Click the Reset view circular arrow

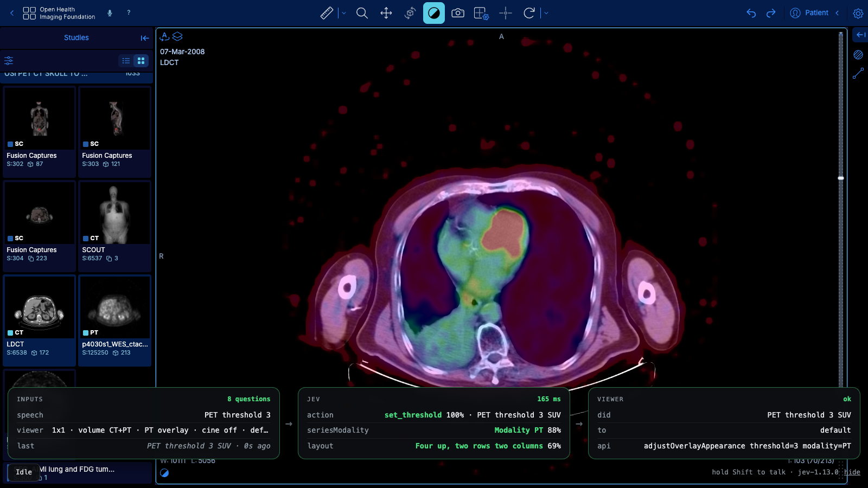tap(529, 13)
